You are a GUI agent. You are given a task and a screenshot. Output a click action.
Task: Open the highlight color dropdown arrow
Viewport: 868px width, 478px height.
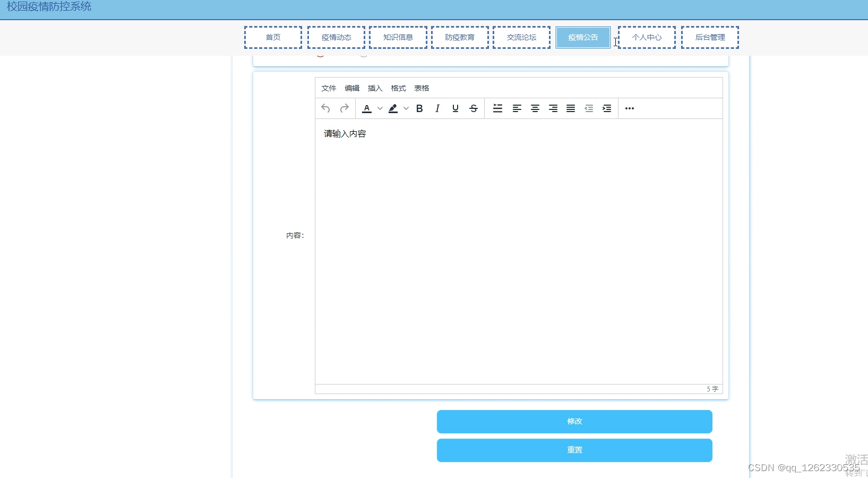(x=406, y=108)
